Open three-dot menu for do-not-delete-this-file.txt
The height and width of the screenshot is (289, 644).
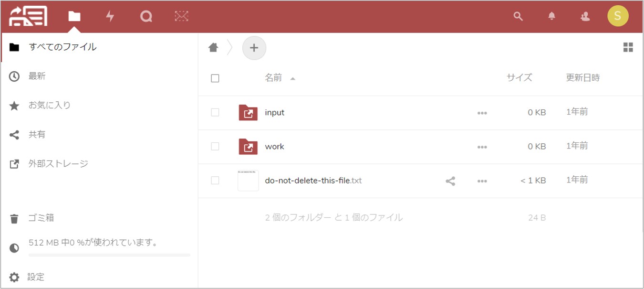[482, 181]
